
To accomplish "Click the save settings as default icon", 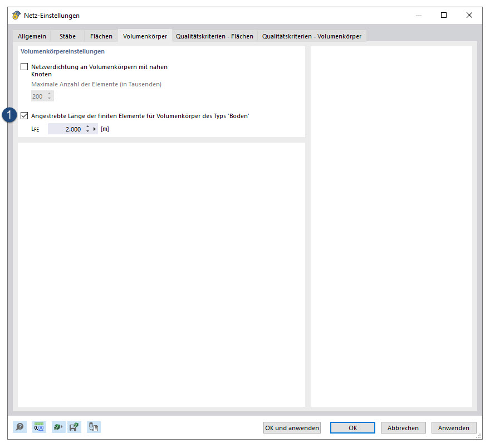I will click(75, 427).
